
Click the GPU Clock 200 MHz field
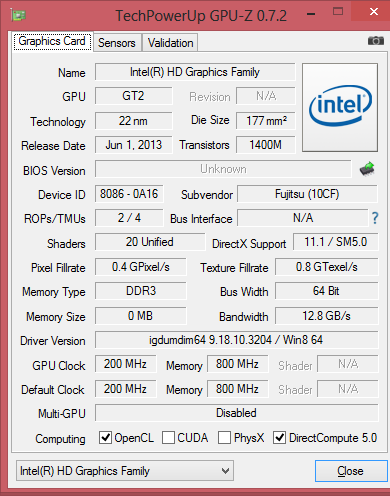pos(125,364)
